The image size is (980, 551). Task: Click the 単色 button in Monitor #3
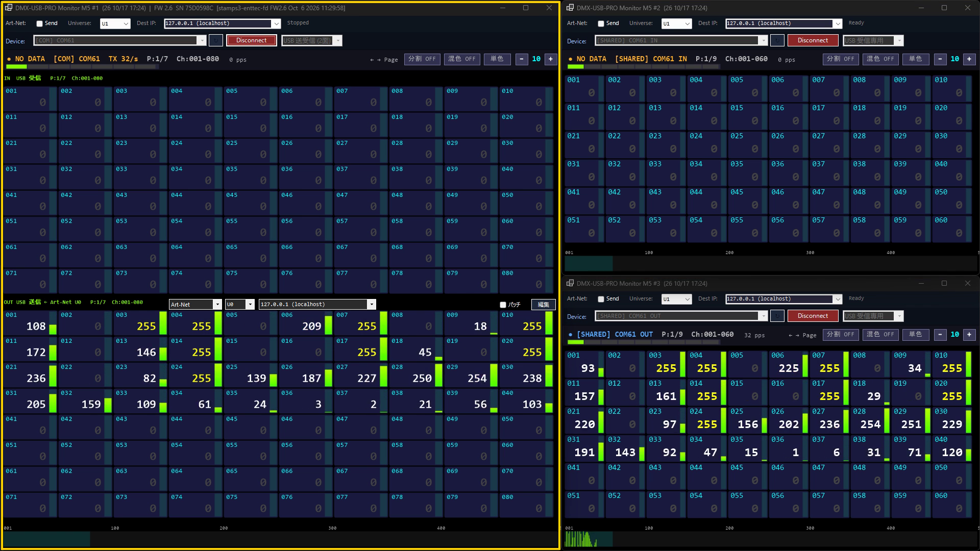pyautogui.click(x=916, y=335)
